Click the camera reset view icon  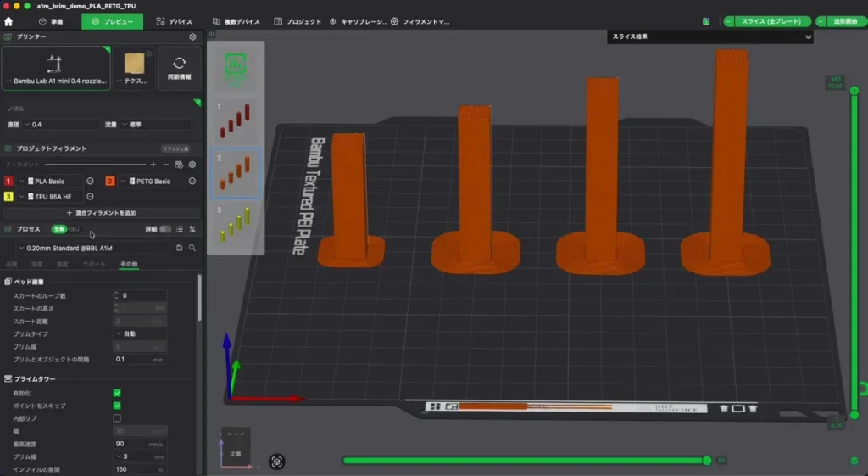click(x=277, y=462)
